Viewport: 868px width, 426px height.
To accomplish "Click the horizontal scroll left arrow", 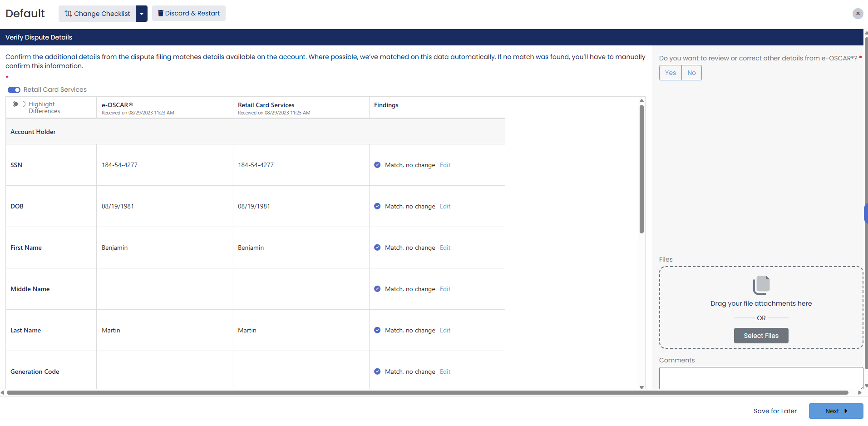I will 3,393.
